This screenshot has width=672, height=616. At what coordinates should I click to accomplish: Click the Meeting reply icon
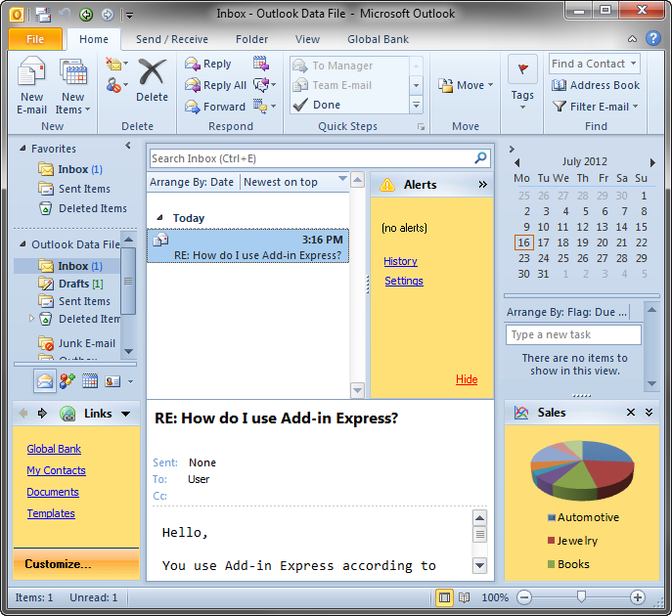tap(260, 64)
